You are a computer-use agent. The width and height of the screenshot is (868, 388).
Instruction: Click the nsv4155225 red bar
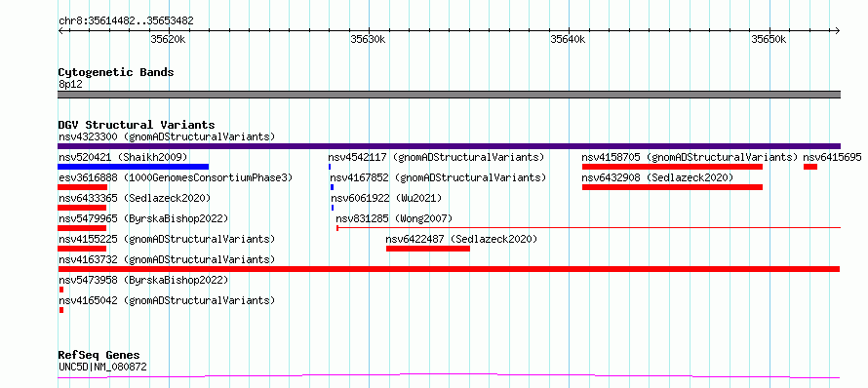point(82,249)
